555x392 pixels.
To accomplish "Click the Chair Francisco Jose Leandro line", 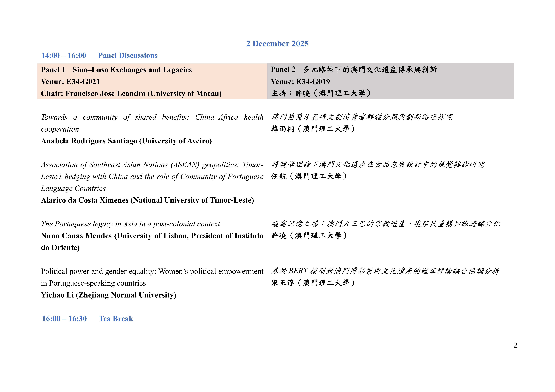I will click(x=131, y=93).
